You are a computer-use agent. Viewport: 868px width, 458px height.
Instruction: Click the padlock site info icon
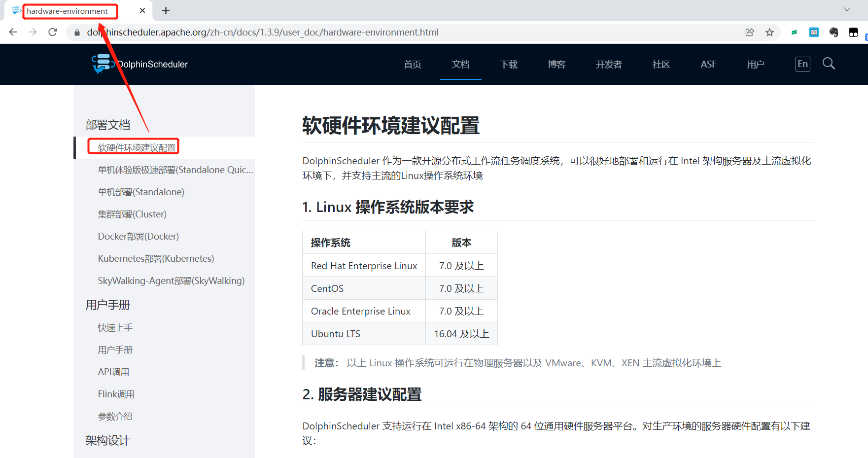point(77,33)
